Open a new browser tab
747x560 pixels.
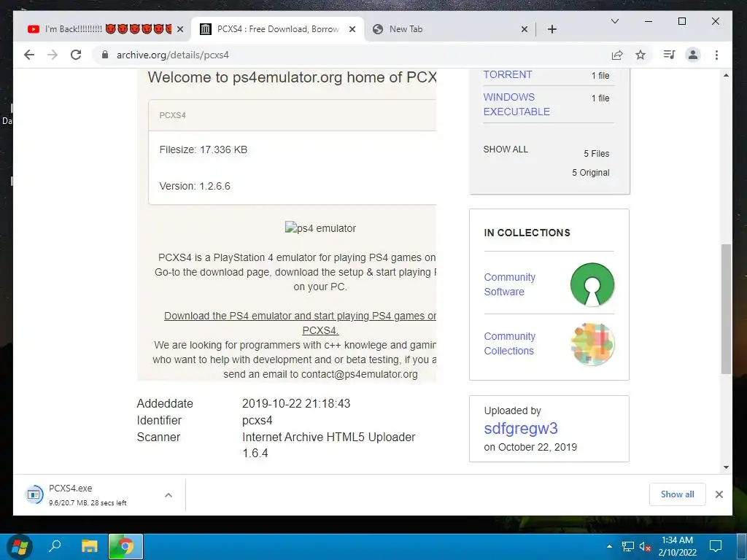[551, 29]
